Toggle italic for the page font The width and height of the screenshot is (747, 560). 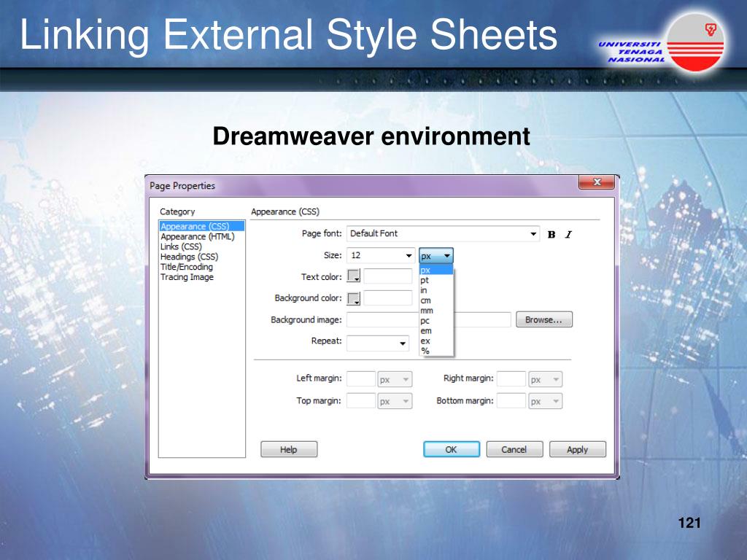click(568, 234)
